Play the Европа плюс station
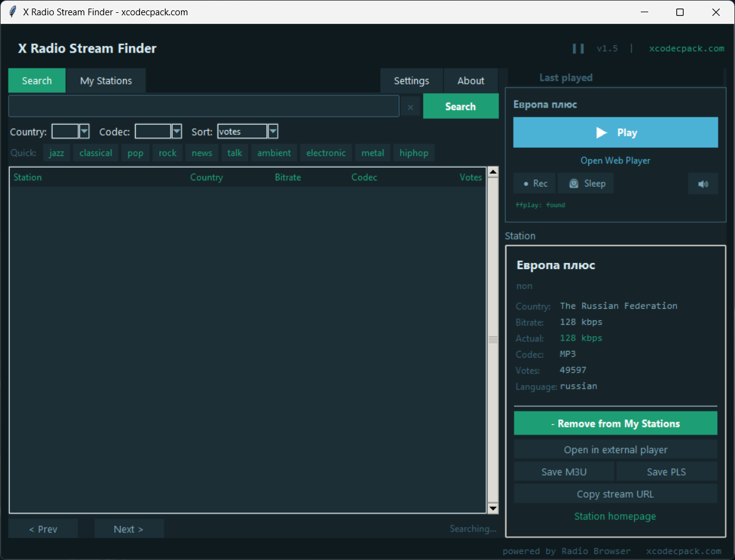Viewport: 735px width, 560px height. 615,132
